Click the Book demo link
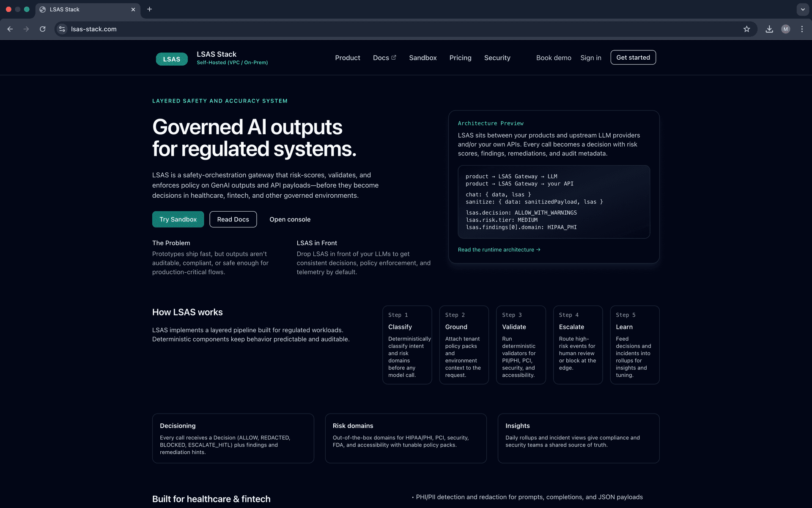Viewport: 812px width, 508px height. (553, 58)
